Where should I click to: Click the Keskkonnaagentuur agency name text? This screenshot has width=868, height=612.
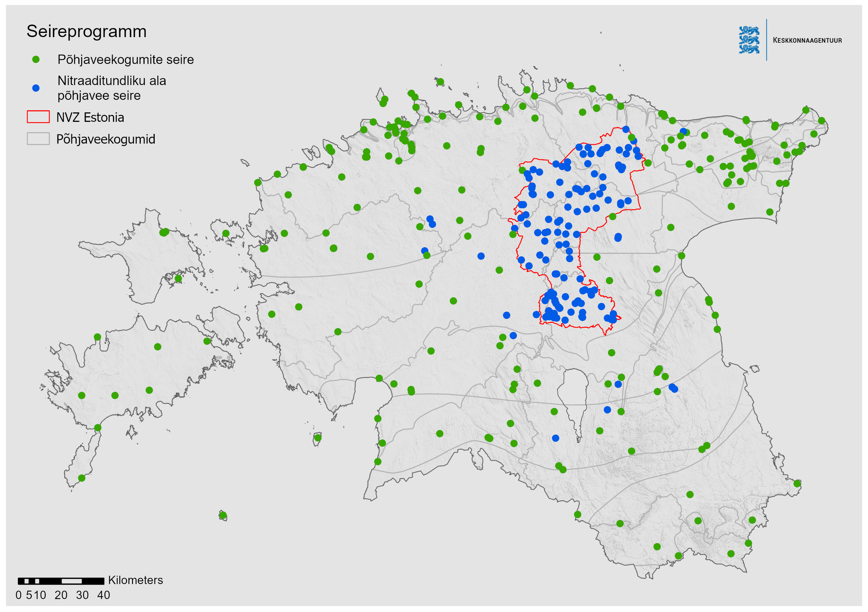coord(807,41)
